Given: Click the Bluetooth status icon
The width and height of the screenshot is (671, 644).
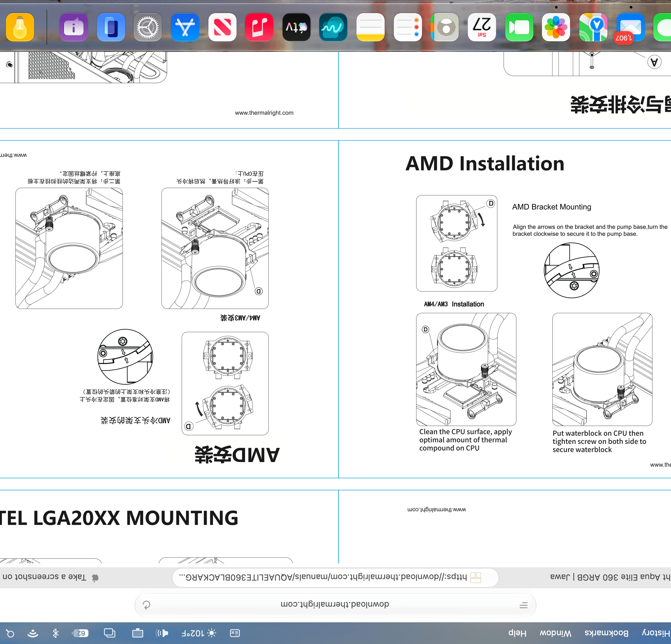Looking at the screenshot, I should click(x=55, y=633).
